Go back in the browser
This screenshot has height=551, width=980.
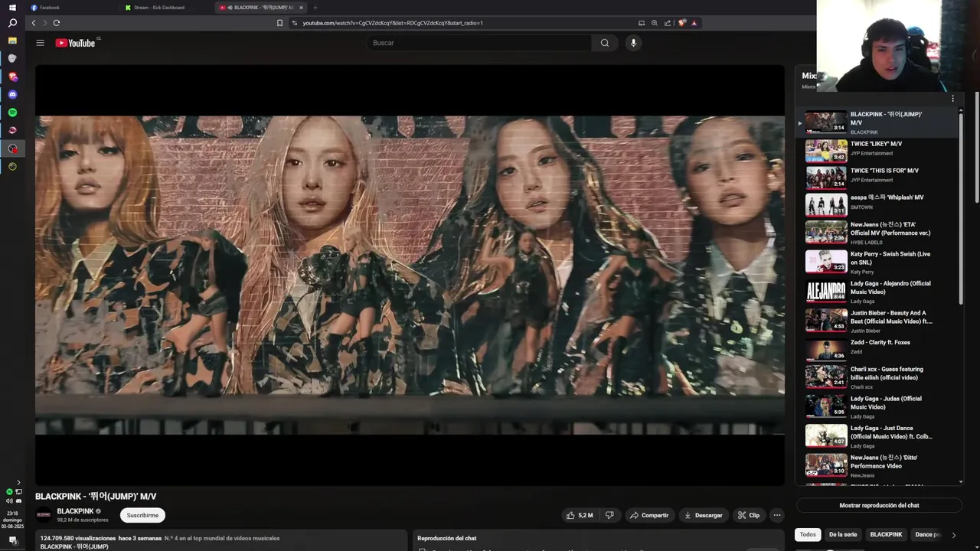pos(34,23)
